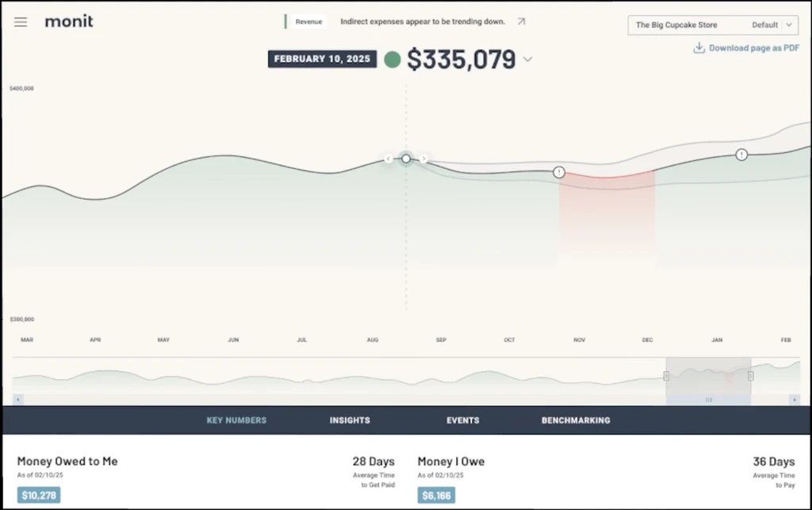This screenshot has height=510, width=812.
Task: Switch to Events tab
Action: [463, 420]
